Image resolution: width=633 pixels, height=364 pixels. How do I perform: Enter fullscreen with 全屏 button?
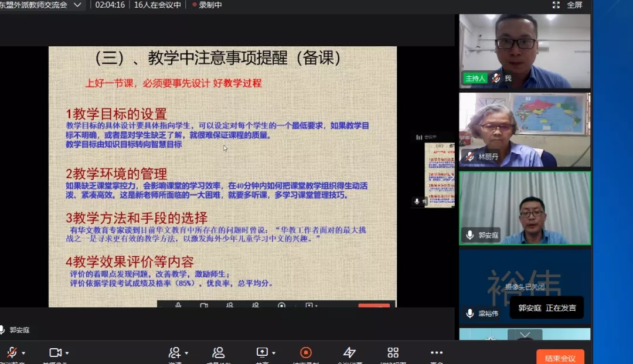tap(568, 5)
